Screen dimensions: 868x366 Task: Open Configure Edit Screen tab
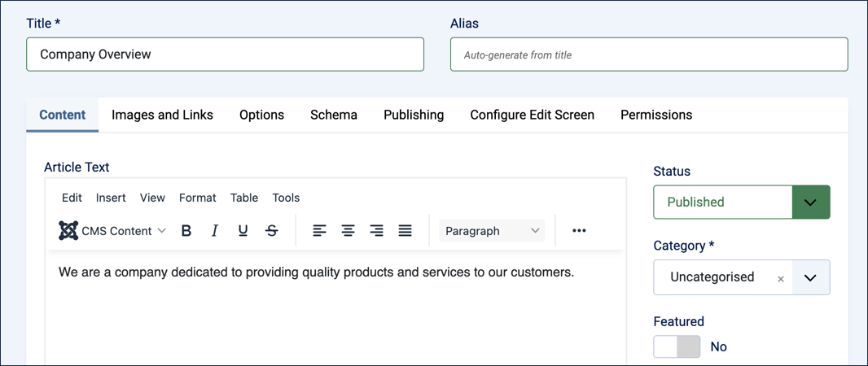coord(532,115)
